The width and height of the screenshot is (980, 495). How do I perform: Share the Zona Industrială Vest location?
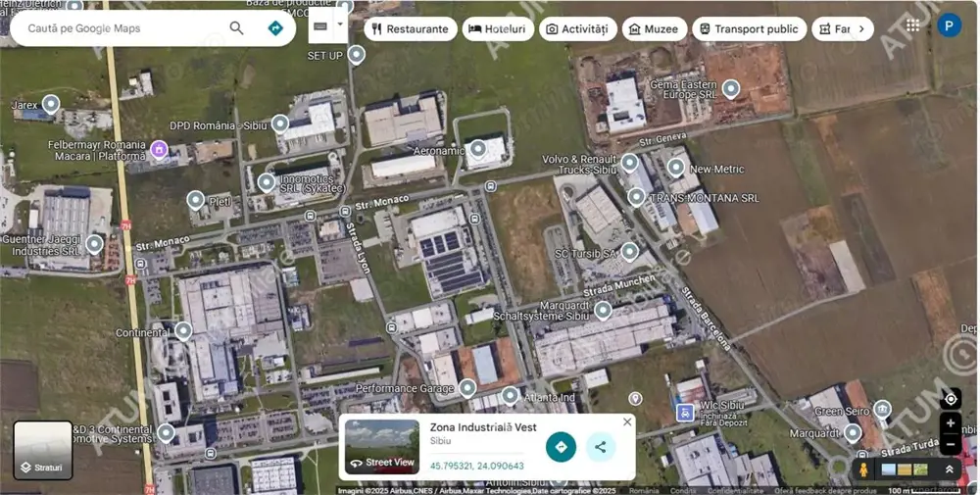click(601, 447)
